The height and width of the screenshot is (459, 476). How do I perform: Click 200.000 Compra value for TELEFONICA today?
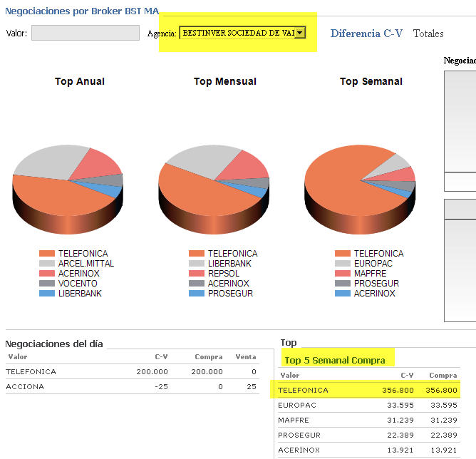207,371
